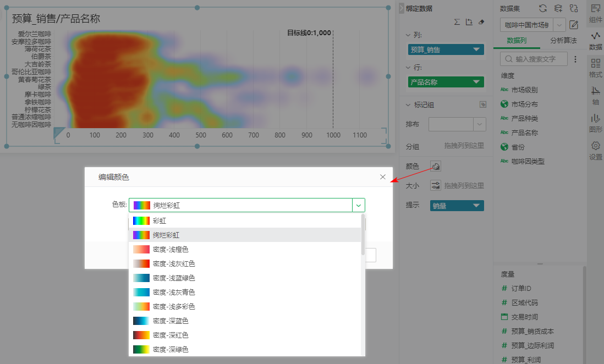Close the 编辑颜色 dialog
This screenshot has width=604, height=364.
(x=383, y=177)
